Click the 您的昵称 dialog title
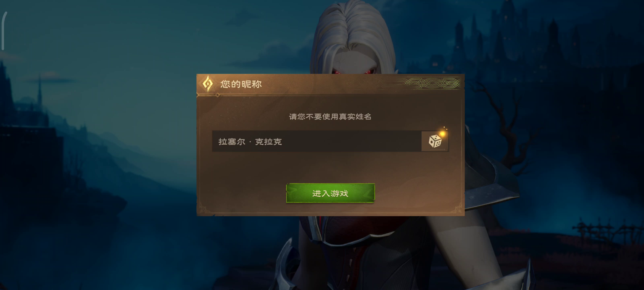The height and width of the screenshot is (290, 644). click(x=241, y=84)
